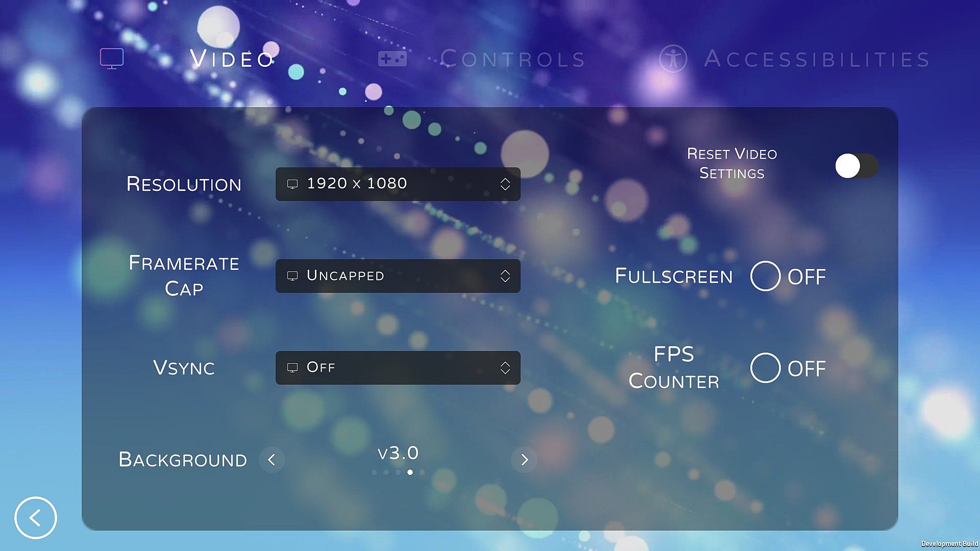
Task: Click the back arrow circle button
Action: point(36,518)
